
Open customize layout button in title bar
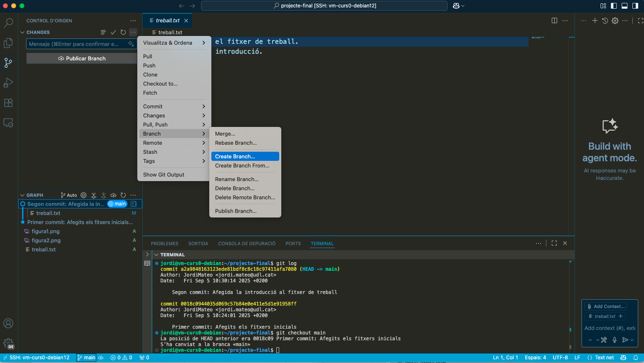coord(603,6)
